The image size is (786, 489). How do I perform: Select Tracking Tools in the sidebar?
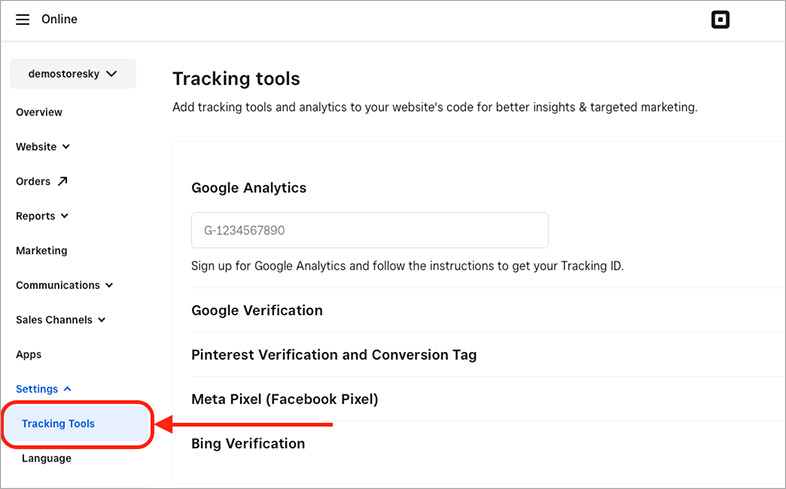pos(58,424)
